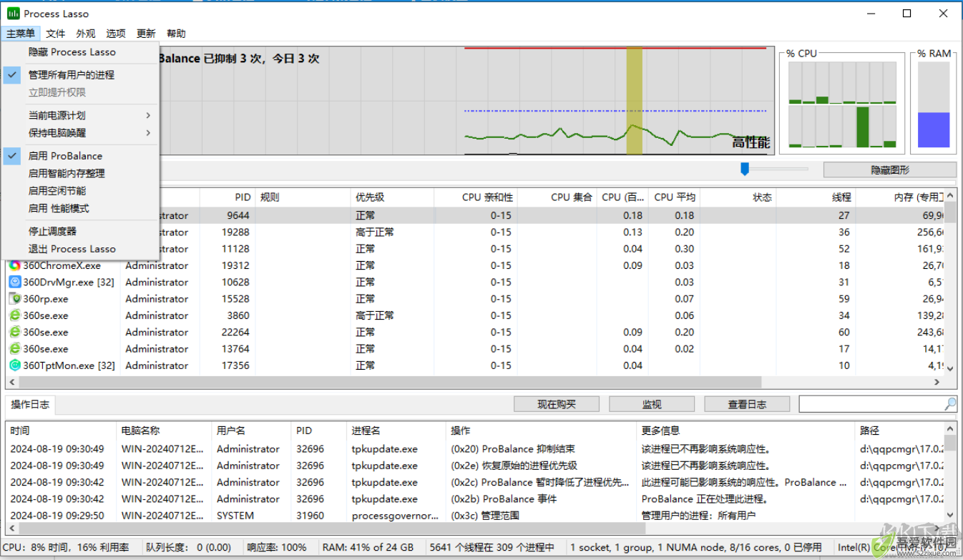
Task: Select the 360TptMon.exe [32] process row
Action: pos(475,365)
